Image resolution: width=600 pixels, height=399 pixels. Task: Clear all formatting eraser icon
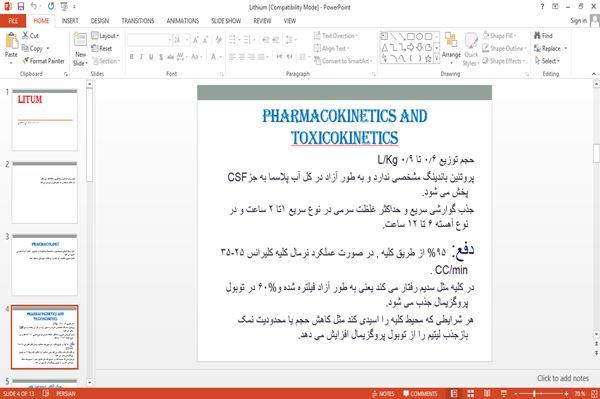click(218, 40)
